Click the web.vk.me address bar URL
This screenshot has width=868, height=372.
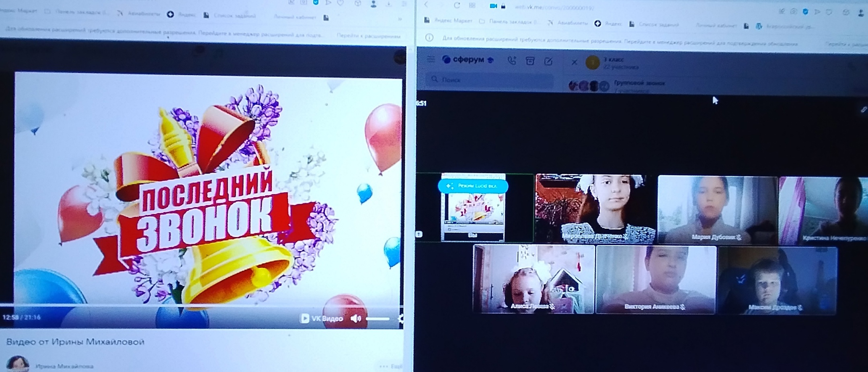[554, 8]
